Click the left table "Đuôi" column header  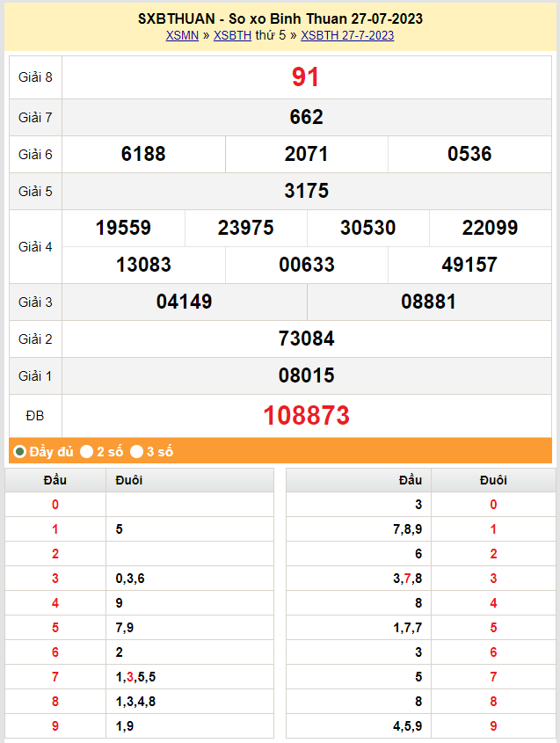[129, 480]
